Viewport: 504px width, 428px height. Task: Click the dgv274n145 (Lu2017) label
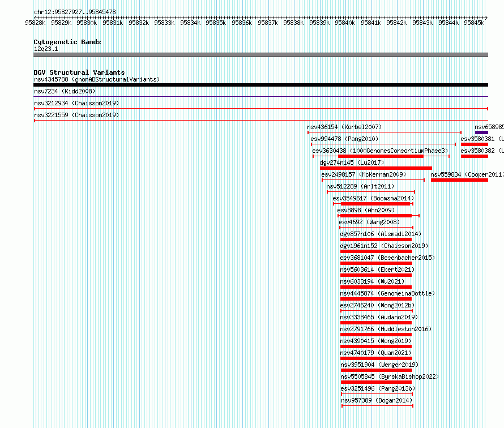[x=352, y=162]
